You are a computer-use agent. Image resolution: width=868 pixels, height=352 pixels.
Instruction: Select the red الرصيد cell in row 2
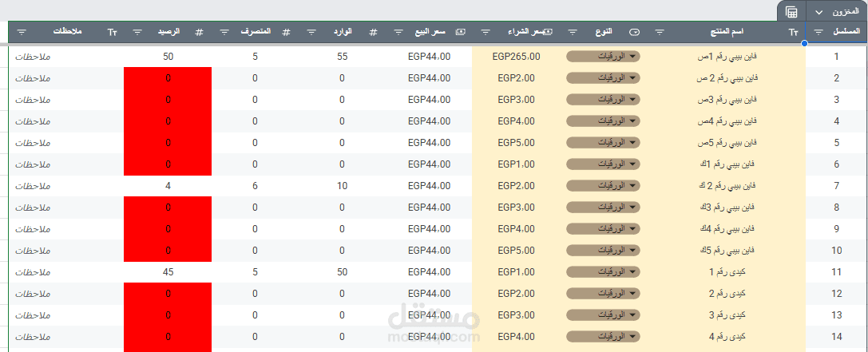click(x=168, y=78)
